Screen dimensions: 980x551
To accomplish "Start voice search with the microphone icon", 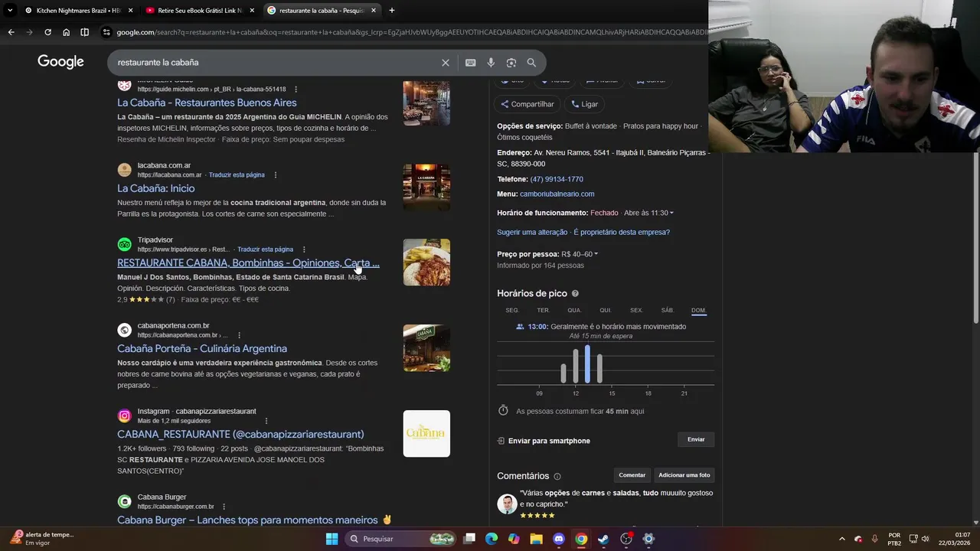I will pos(491,63).
